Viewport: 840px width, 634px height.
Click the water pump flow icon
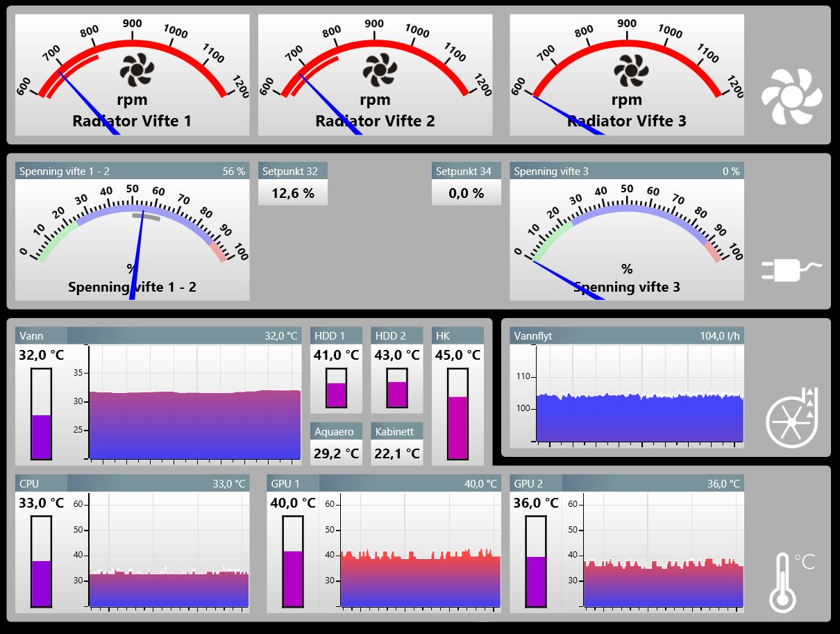tap(792, 417)
